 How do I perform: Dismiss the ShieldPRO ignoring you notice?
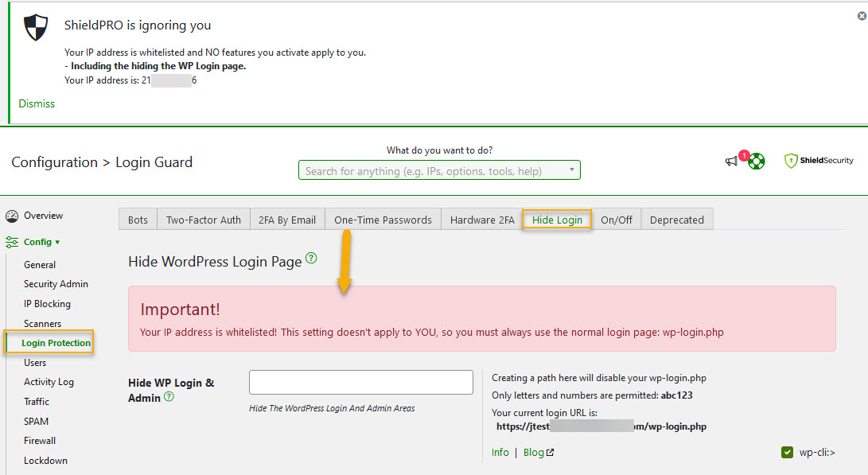pos(37,103)
